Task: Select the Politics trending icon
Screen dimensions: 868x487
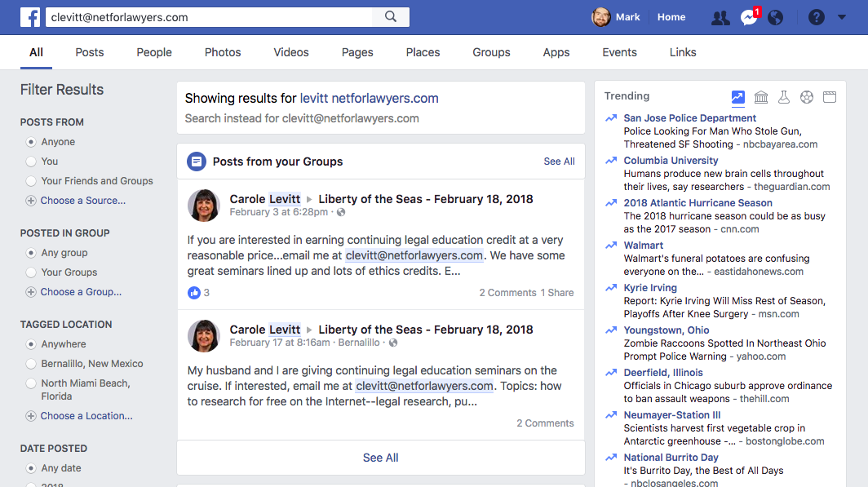Action: click(x=761, y=97)
